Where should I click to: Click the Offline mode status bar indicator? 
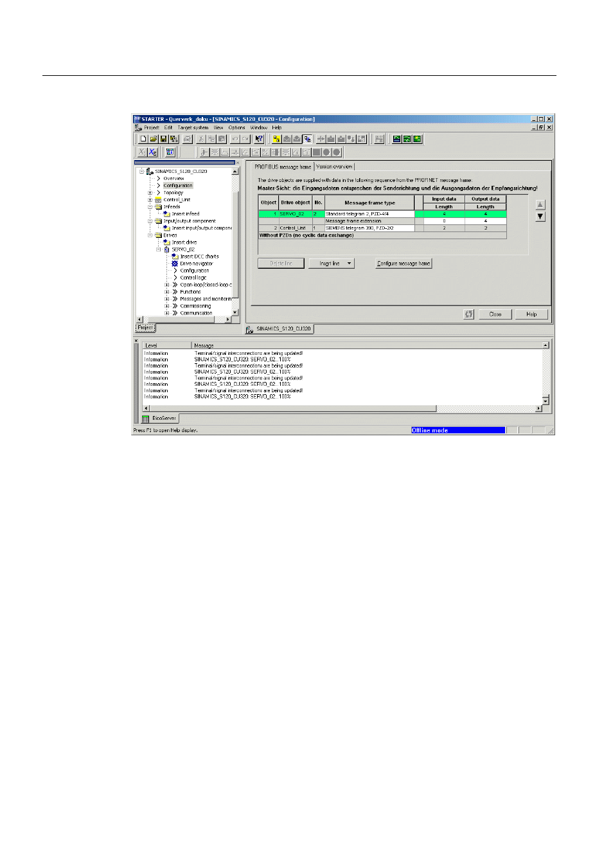pos(458,431)
